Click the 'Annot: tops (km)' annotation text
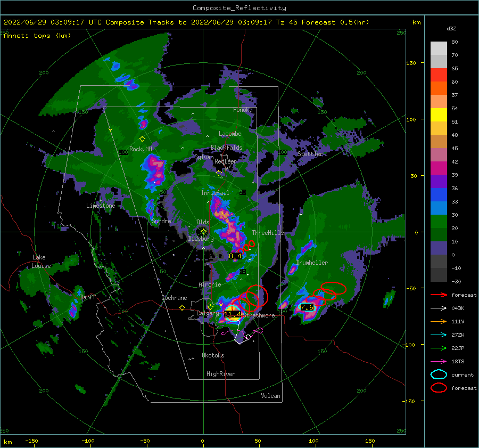Screen dimensions: 479x448 pyautogui.click(x=37, y=36)
